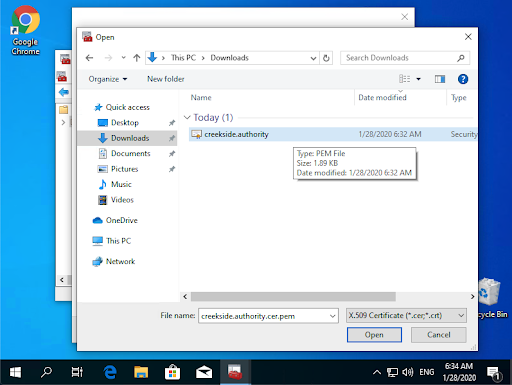
Task: Launch Microsoft Edge from the taskbar
Action: [x=110, y=372]
